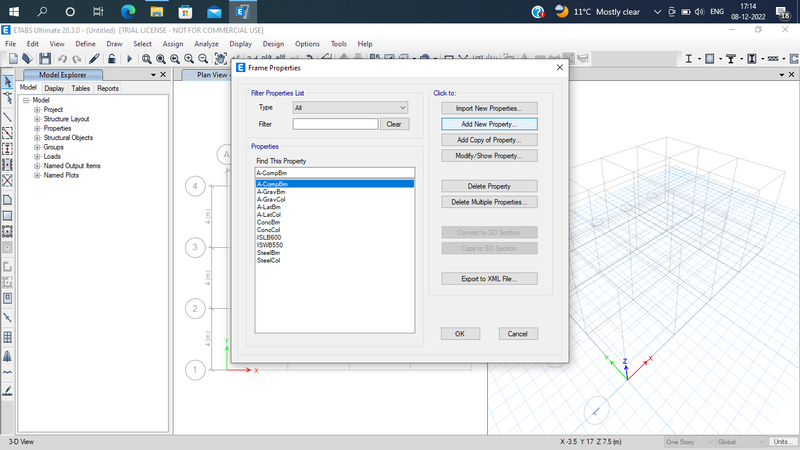This screenshot has height=450, width=800.
Task: Click the Rubber Band Zoom icon
Action: (146, 59)
